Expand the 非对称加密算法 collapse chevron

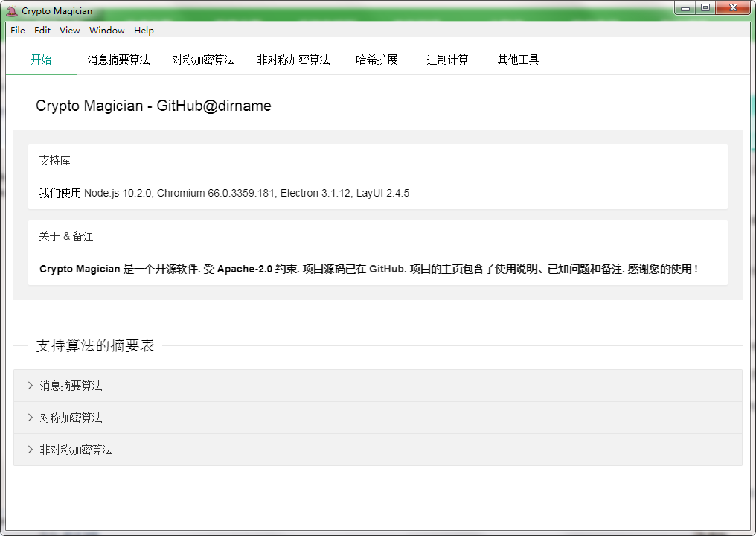pyautogui.click(x=30, y=450)
